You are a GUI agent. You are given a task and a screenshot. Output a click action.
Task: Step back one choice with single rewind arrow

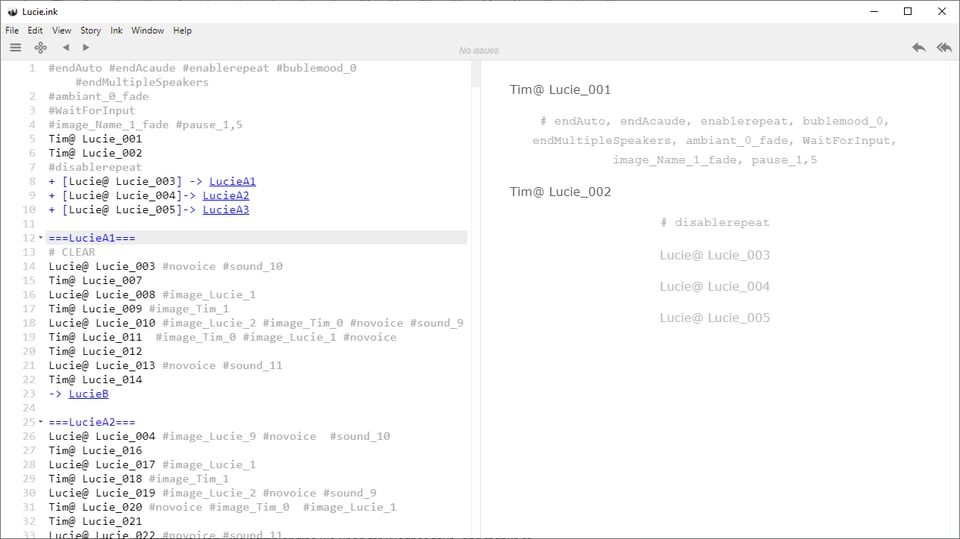[x=918, y=47]
